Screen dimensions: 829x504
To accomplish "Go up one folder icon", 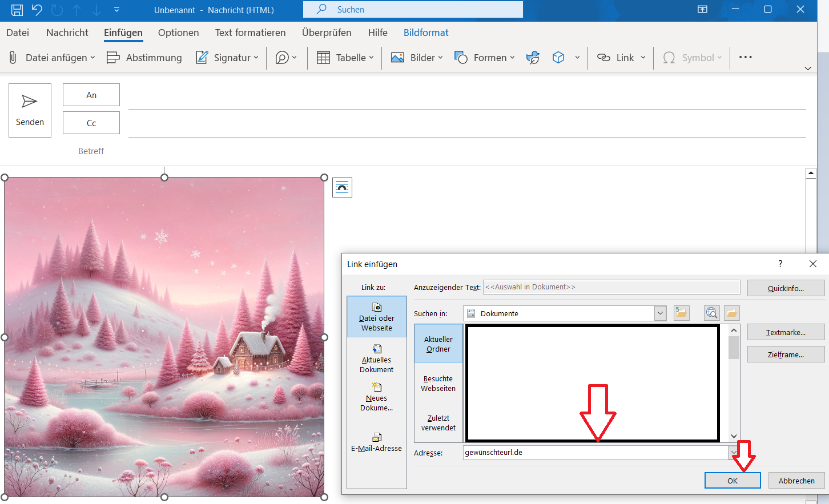I will tap(682, 313).
